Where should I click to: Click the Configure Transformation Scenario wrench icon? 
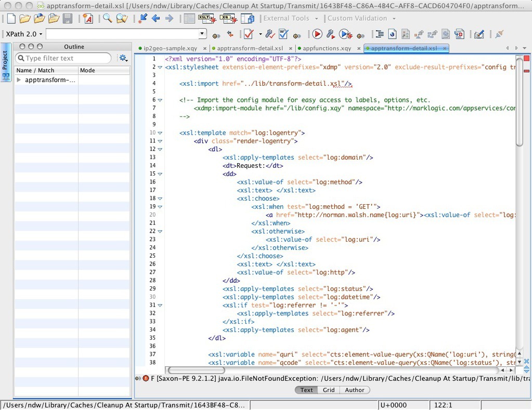pos(330,34)
